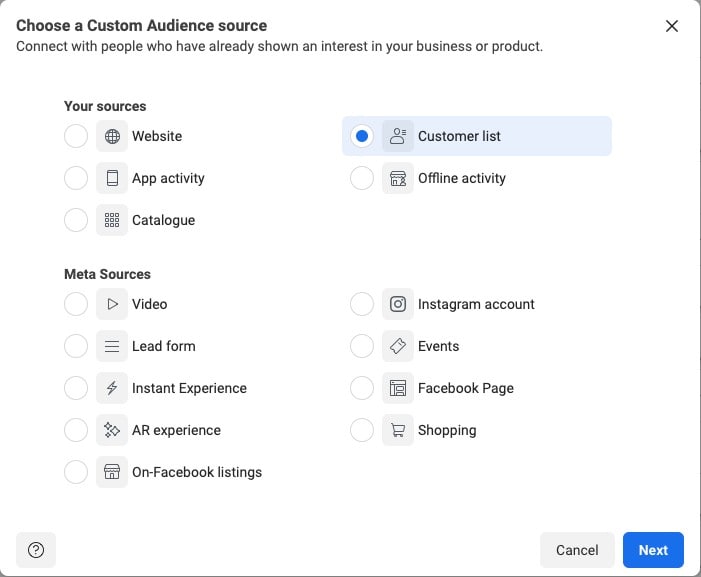Choose the Shopping radio button
The image size is (701, 577).
(x=362, y=430)
